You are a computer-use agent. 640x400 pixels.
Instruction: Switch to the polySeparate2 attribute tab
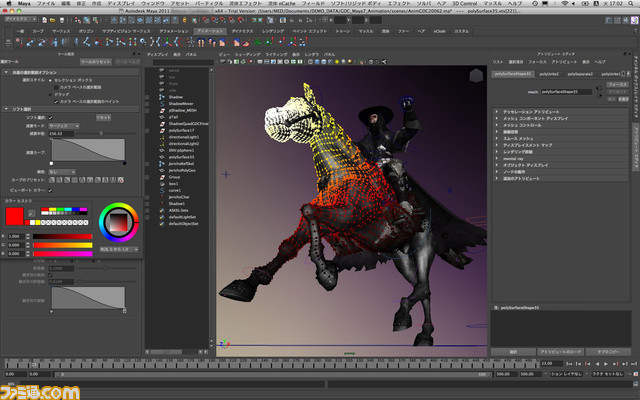(x=580, y=74)
